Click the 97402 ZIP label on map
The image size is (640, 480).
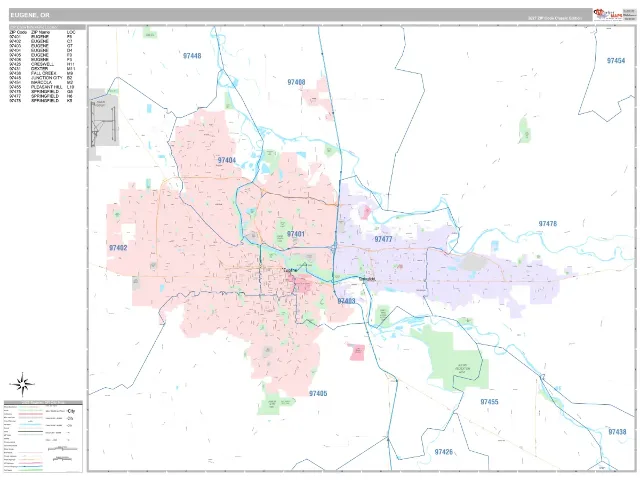(x=118, y=248)
